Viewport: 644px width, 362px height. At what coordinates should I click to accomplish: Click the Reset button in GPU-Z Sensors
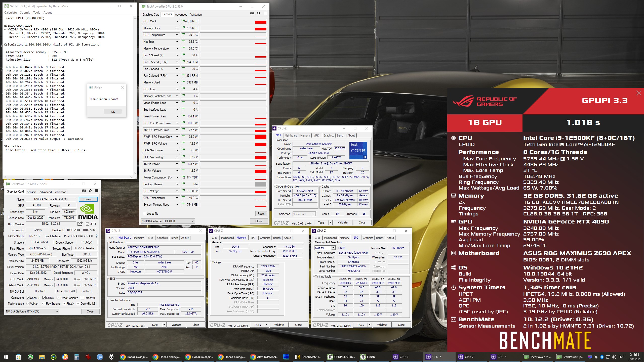point(261,214)
